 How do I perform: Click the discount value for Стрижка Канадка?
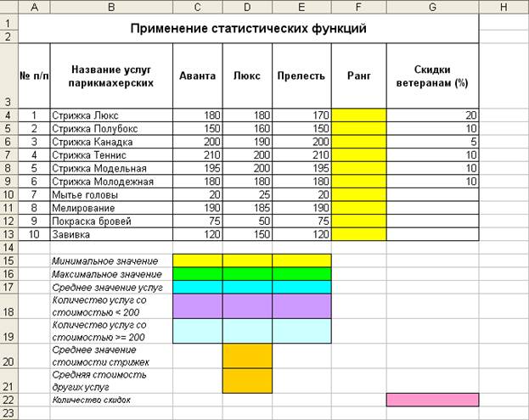point(432,142)
